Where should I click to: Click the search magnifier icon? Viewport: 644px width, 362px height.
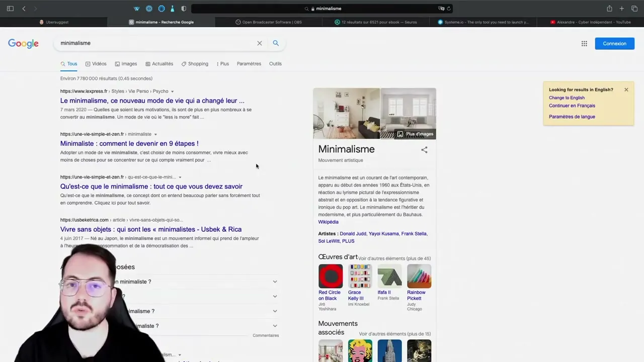(276, 43)
